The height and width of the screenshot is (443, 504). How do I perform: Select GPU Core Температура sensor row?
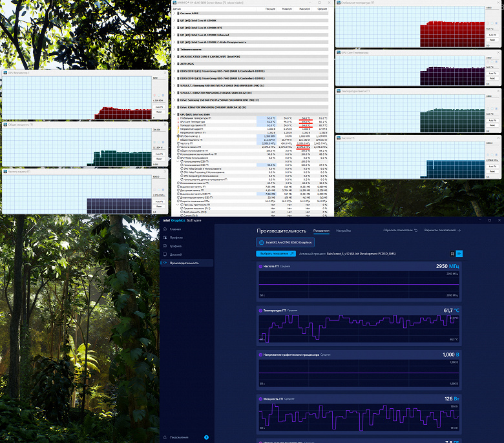[252, 122]
